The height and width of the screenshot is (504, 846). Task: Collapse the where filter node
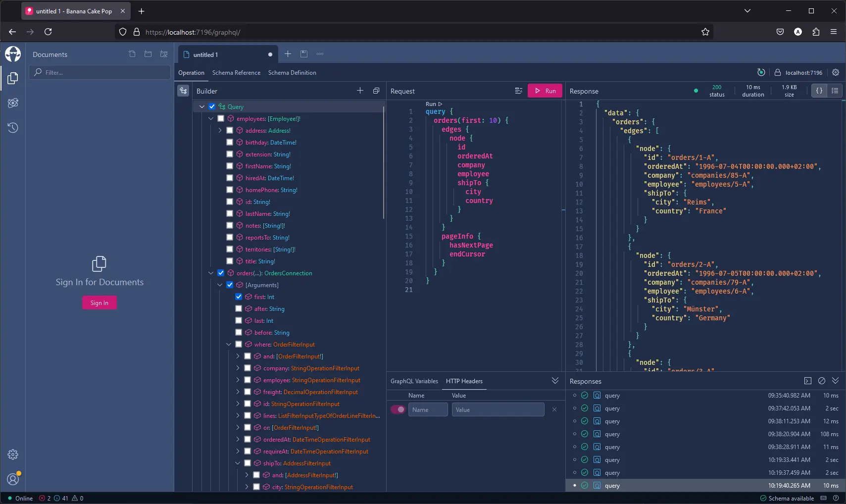pos(229,344)
